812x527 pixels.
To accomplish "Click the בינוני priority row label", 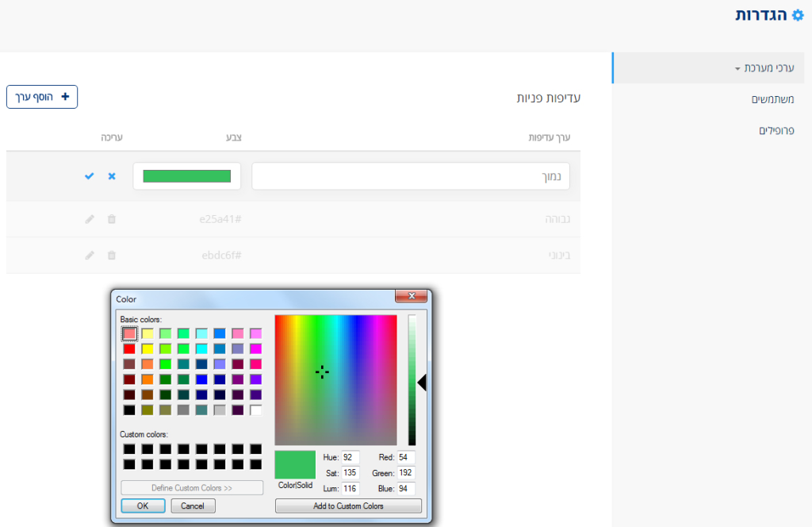I will 559,256.
